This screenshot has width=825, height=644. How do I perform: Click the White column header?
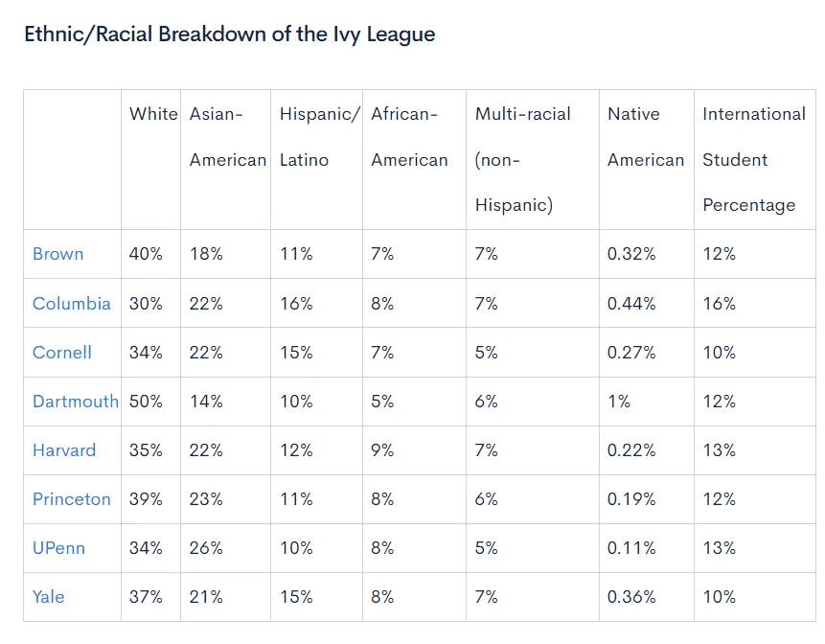pyautogui.click(x=153, y=114)
